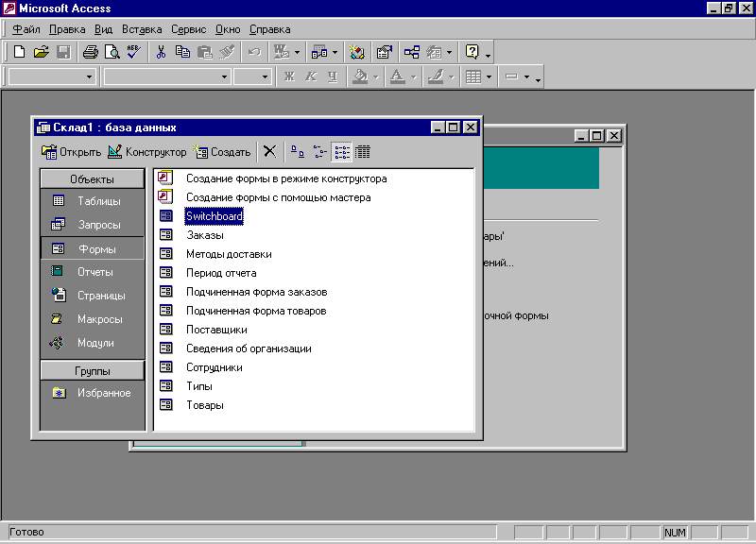756x544 pixels.
Task: Click the New database toolbar icon
Action: pyautogui.click(x=19, y=52)
